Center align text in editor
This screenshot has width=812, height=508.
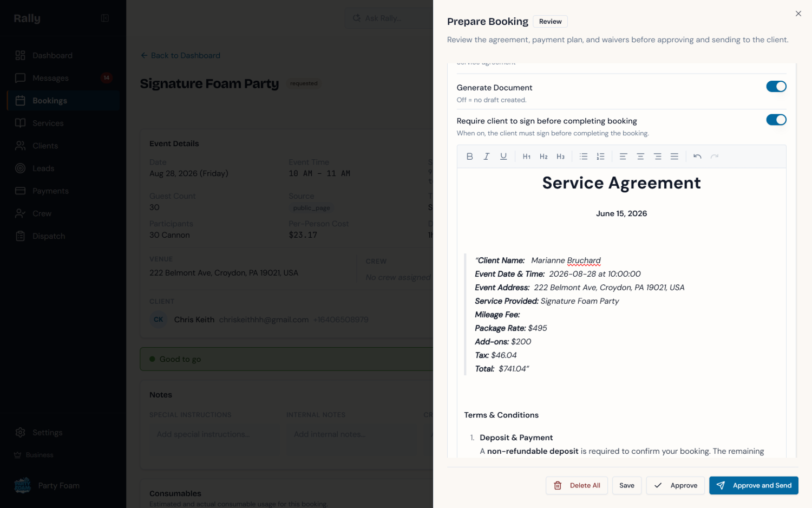(x=640, y=157)
